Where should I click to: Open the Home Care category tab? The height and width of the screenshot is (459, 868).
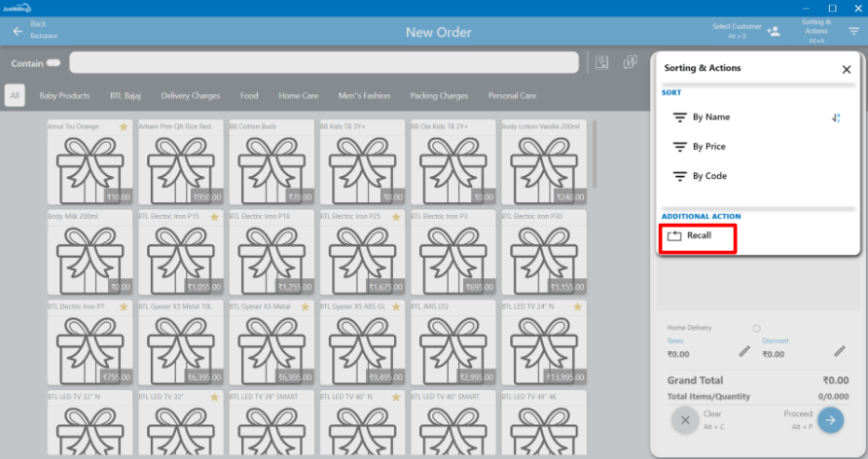(x=298, y=96)
